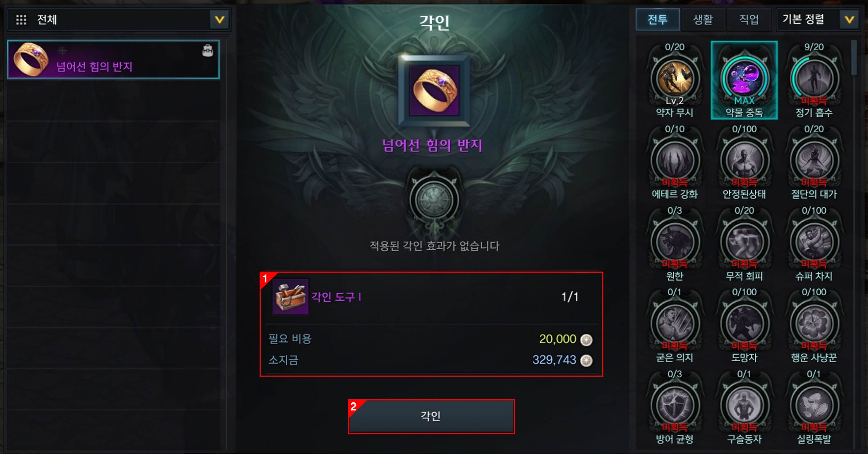This screenshot has width=868, height=454.
Task: Select 넘어선 힘의 반지 in item list
Action: coord(114,59)
